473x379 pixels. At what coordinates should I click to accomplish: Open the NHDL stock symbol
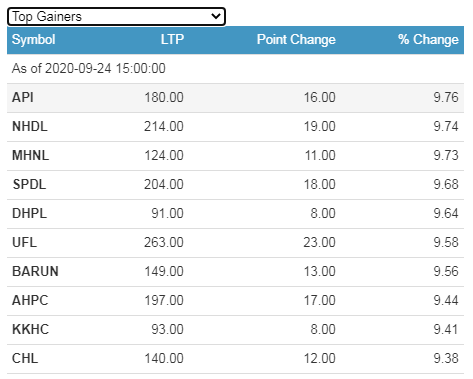(x=30, y=127)
